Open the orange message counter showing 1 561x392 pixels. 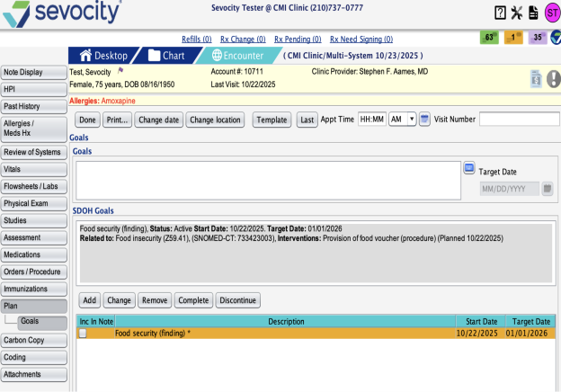click(x=514, y=38)
